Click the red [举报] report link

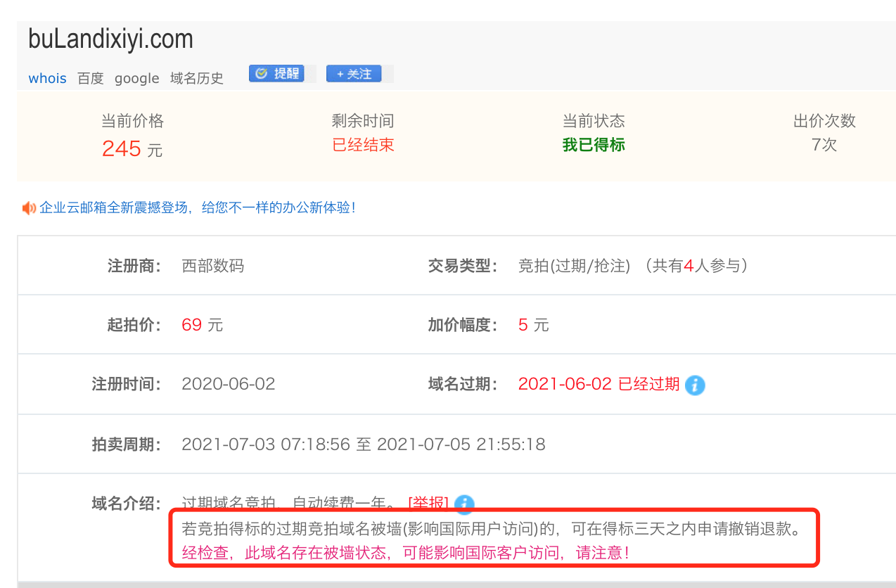pyautogui.click(x=429, y=503)
